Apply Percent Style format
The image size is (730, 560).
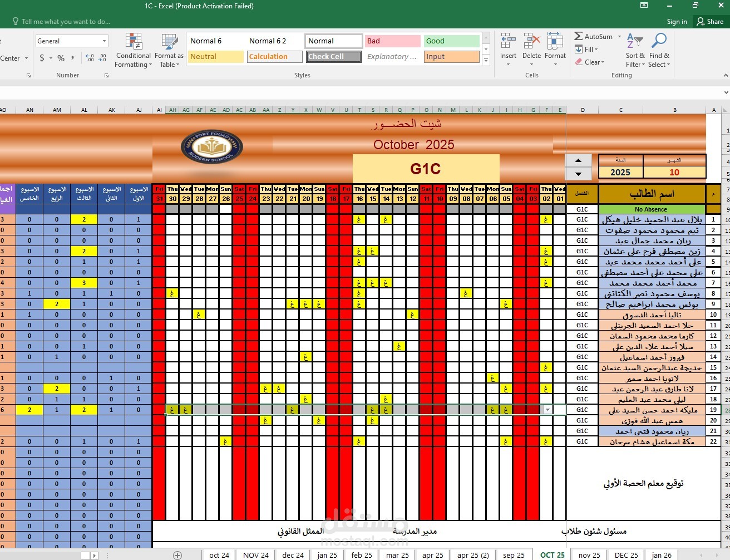click(61, 58)
